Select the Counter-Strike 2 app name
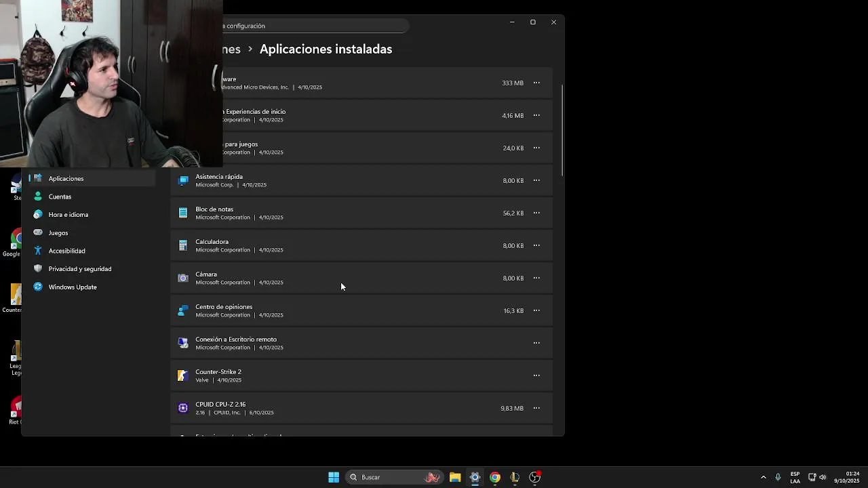868x488 pixels. point(218,372)
